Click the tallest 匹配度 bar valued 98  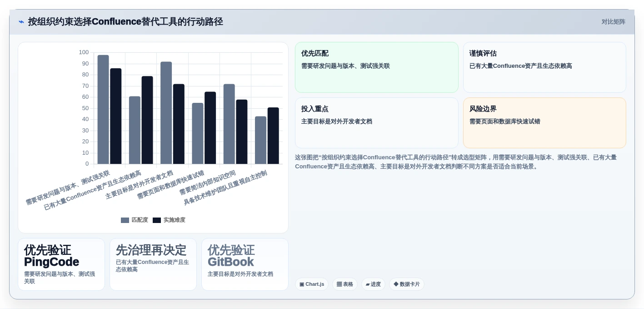pos(103,110)
